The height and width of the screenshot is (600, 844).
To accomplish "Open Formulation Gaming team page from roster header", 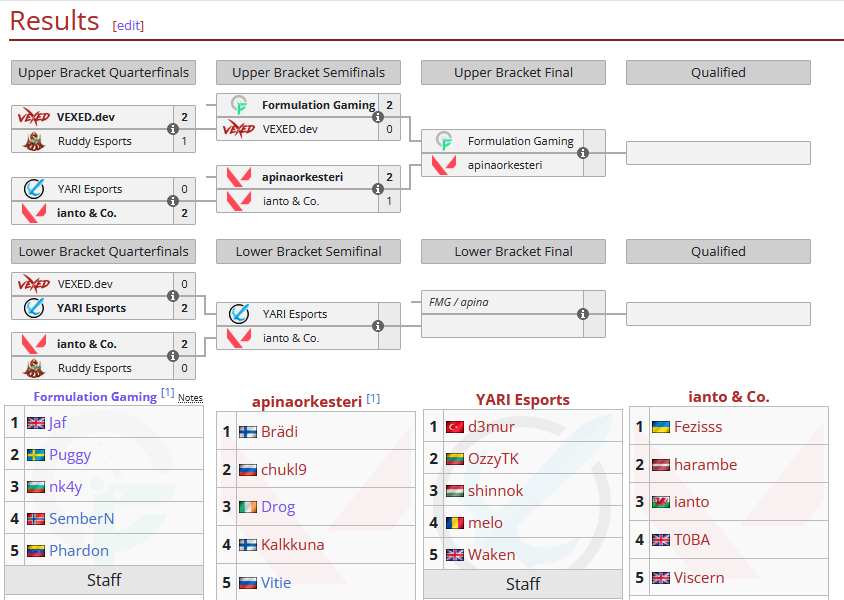I will 95,397.
